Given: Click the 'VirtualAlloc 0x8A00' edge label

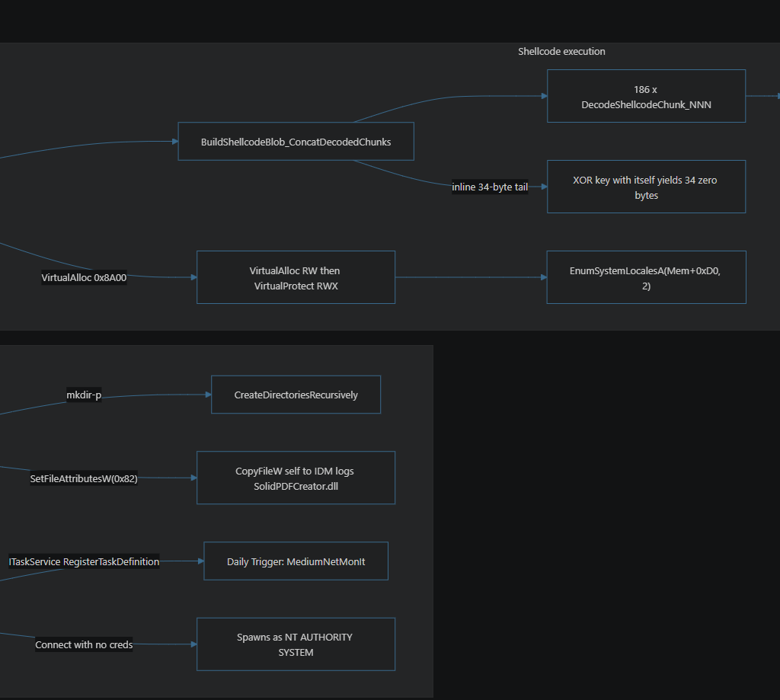Looking at the screenshot, I should coord(84,277).
